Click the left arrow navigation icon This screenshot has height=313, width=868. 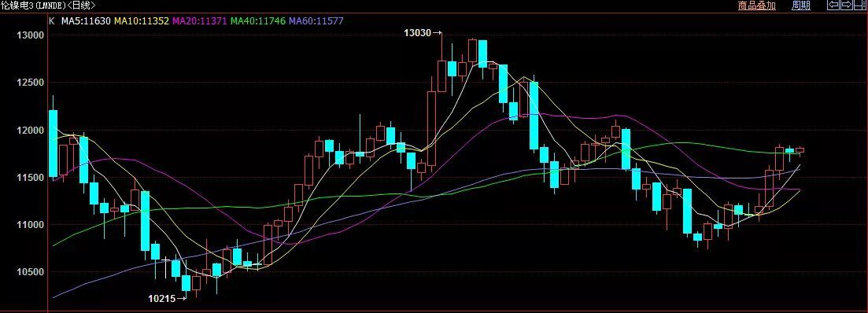pos(833,5)
